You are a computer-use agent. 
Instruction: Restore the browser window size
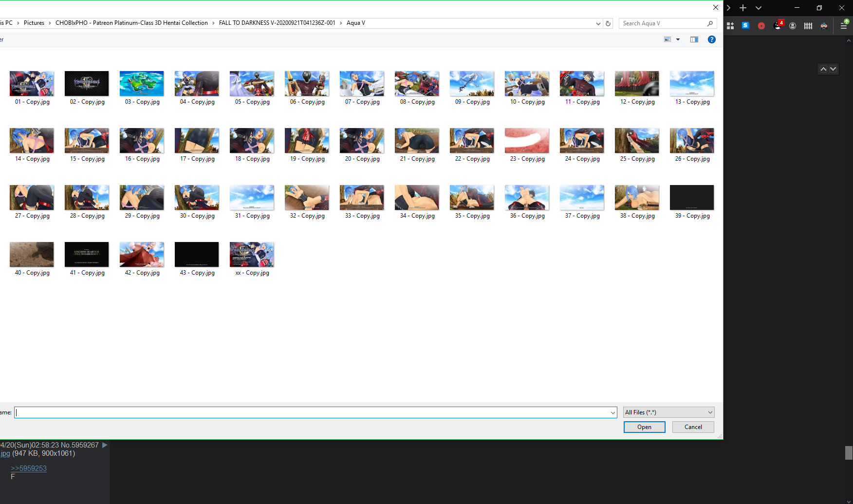(x=819, y=8)
